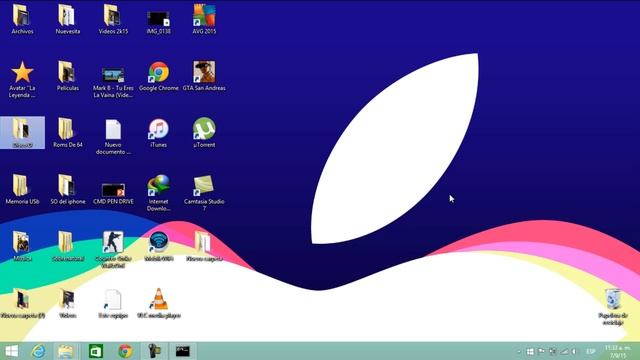Open the volume speaker tray icon

(x=574, y=351)
